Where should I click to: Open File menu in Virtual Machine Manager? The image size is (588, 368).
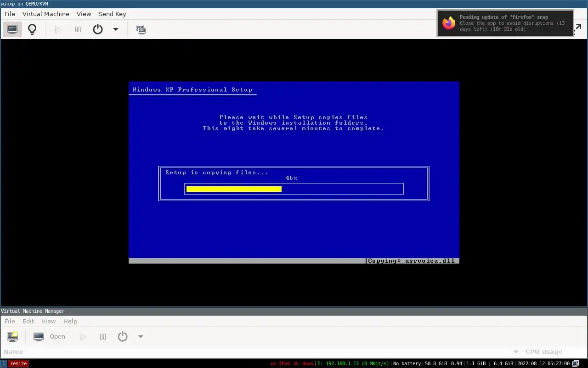click(x=10, y=321)
